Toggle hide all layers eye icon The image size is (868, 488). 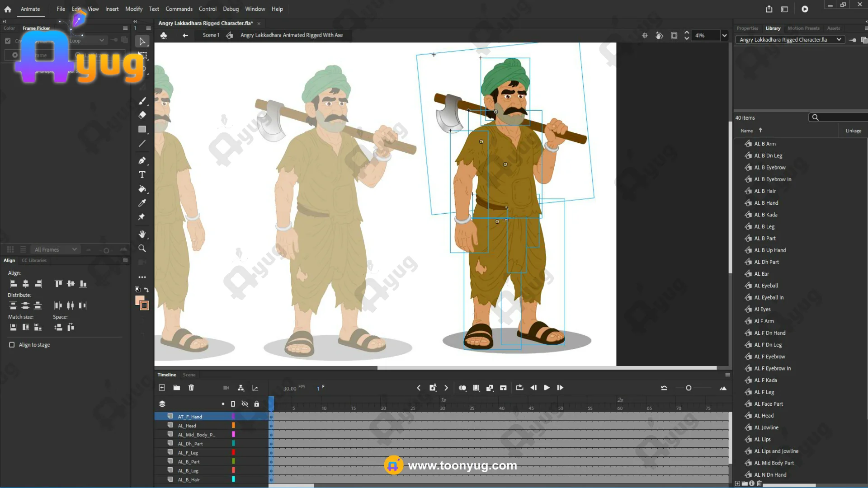(245, 404)
